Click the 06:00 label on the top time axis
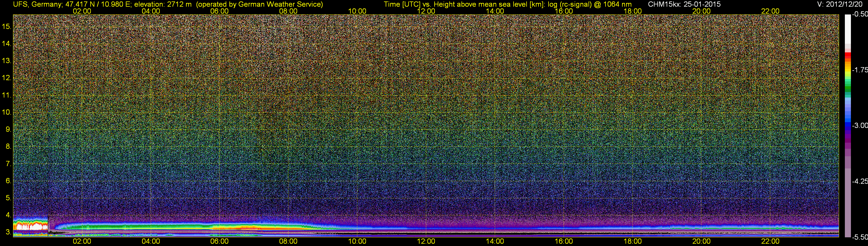This screenshot has height=246, width=868. tap(219, 11)
